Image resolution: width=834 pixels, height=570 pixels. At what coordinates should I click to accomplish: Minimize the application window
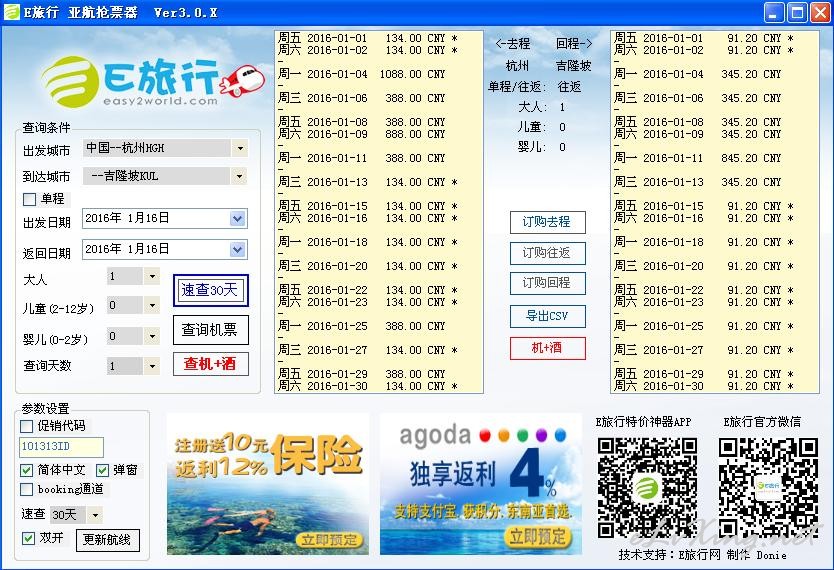click(x=775, y=13)
